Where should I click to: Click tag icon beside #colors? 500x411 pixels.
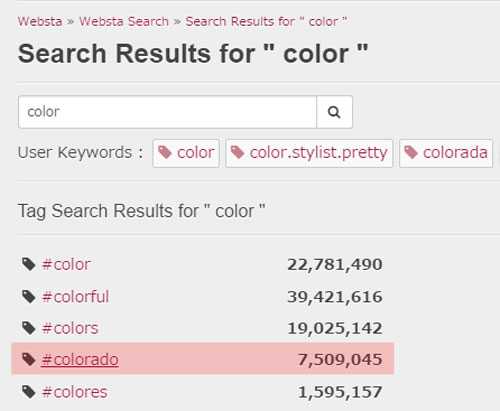click(29, 328)
